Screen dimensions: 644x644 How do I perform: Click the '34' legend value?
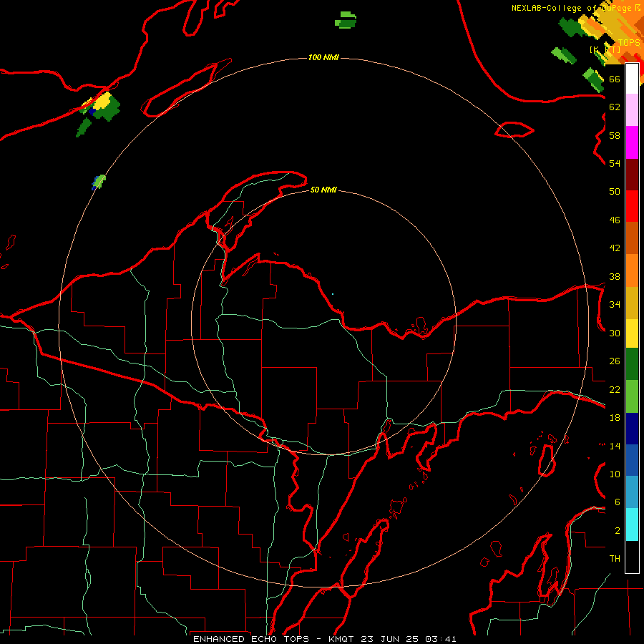[615, 304]
